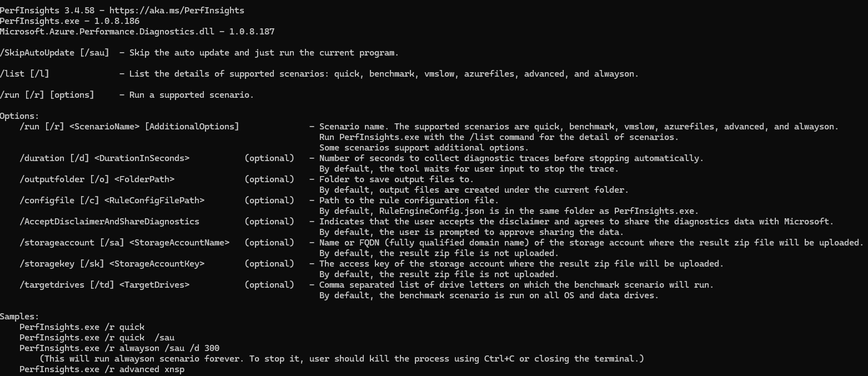Click the "Options:" heading
868x376 pixels.
(20, 116)
